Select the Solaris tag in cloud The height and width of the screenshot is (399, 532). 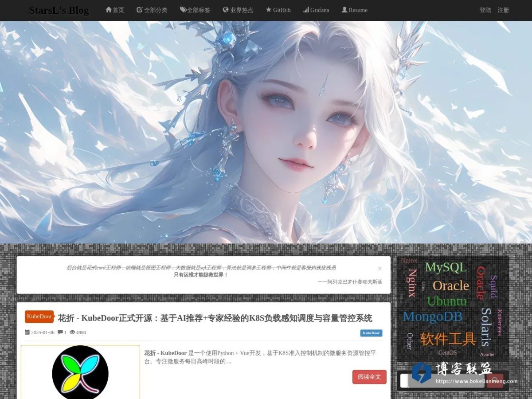[486, 327]
